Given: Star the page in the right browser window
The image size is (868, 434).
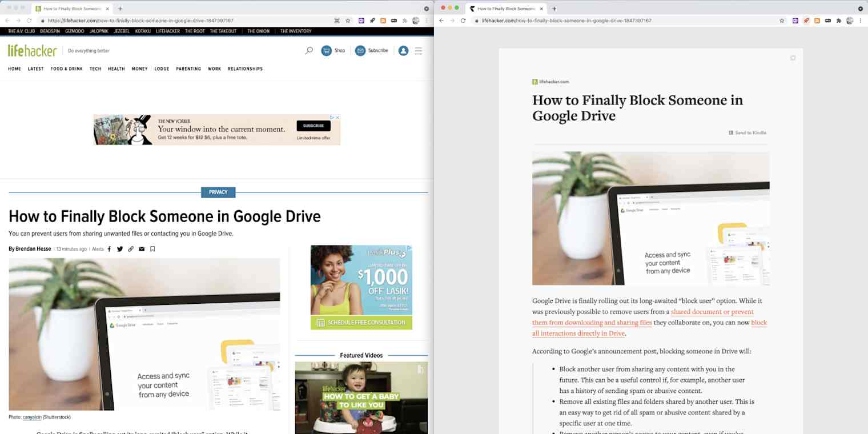Looking at the screenshot, I should pyautogui.click(x=782, y=20).
